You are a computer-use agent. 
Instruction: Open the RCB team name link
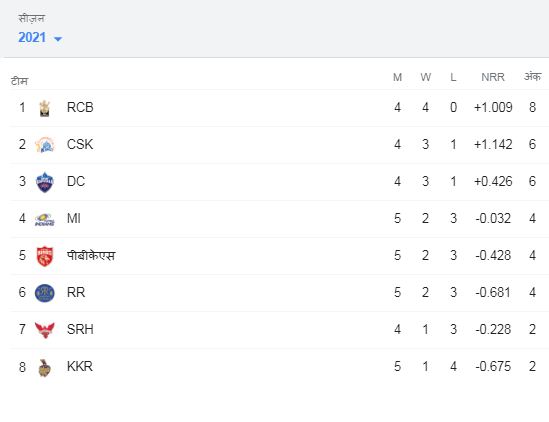pos(80,107)
